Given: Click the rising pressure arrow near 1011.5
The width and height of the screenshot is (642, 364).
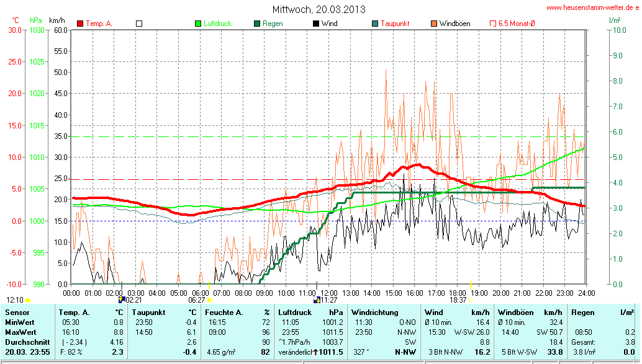Looking at the screenshot, I should [315, 352].
